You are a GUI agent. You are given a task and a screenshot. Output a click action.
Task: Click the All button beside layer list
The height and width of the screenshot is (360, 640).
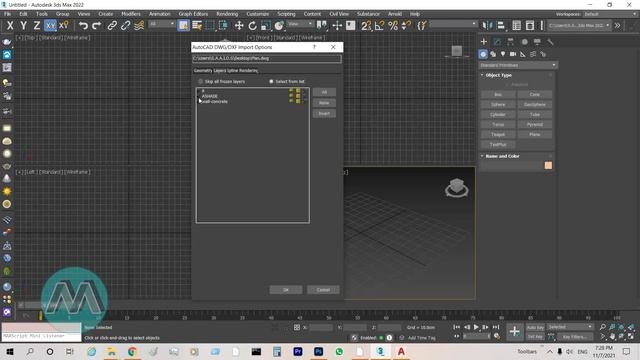[324, 92]
